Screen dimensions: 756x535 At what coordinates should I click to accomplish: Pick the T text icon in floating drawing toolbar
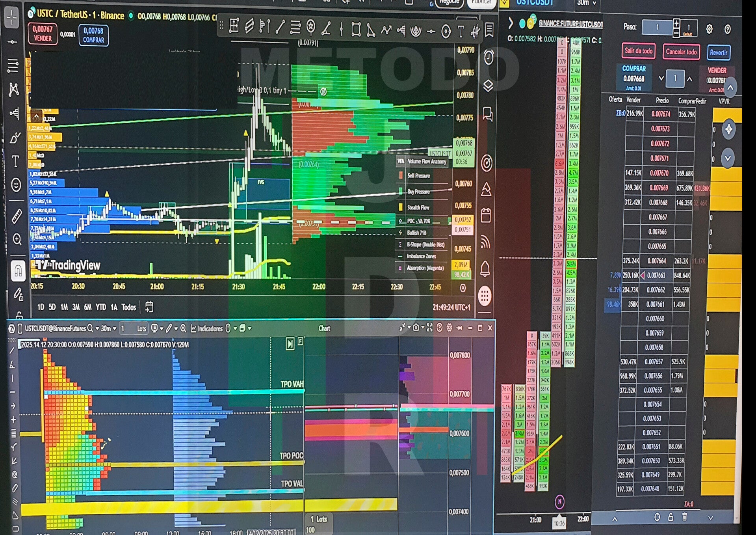[461, 32]
